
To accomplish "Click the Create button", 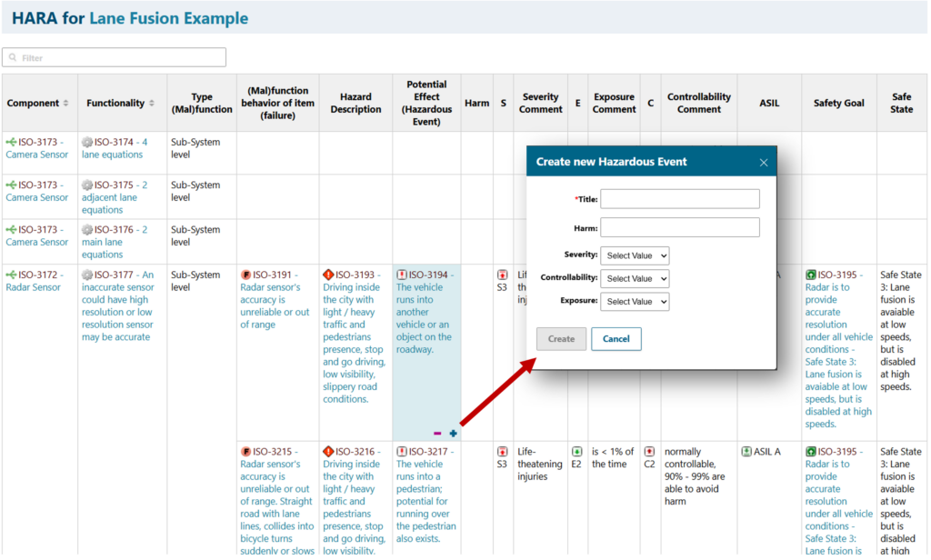I will pos(561,339).
